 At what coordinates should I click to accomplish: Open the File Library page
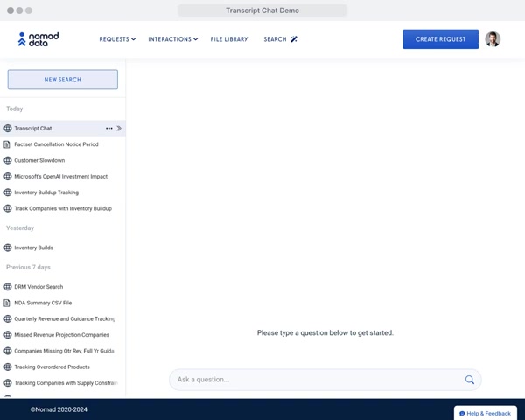tap(229, 39)
